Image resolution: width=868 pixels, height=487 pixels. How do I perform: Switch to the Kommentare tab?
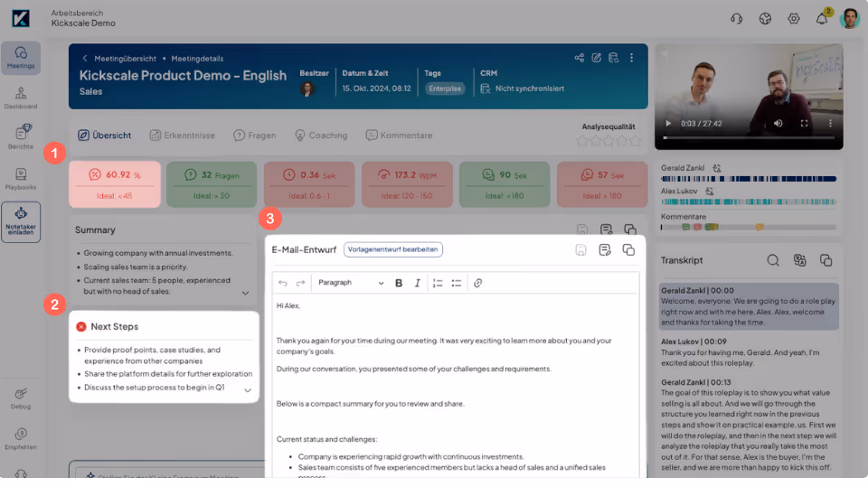point(399,135)
